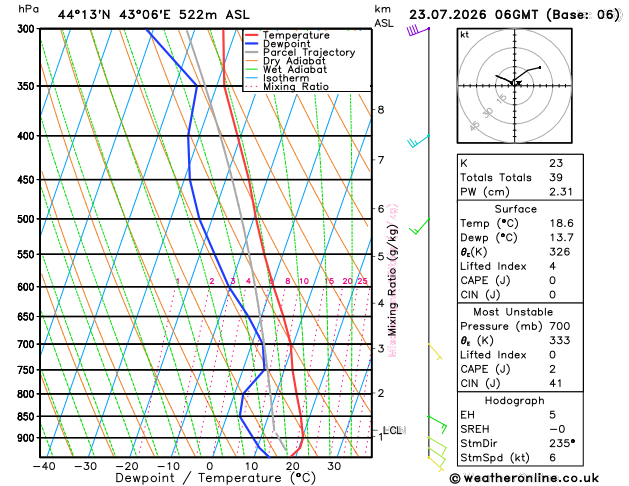Click the StmDir value 235°
629x486 pixels.
tap(562, 443)
